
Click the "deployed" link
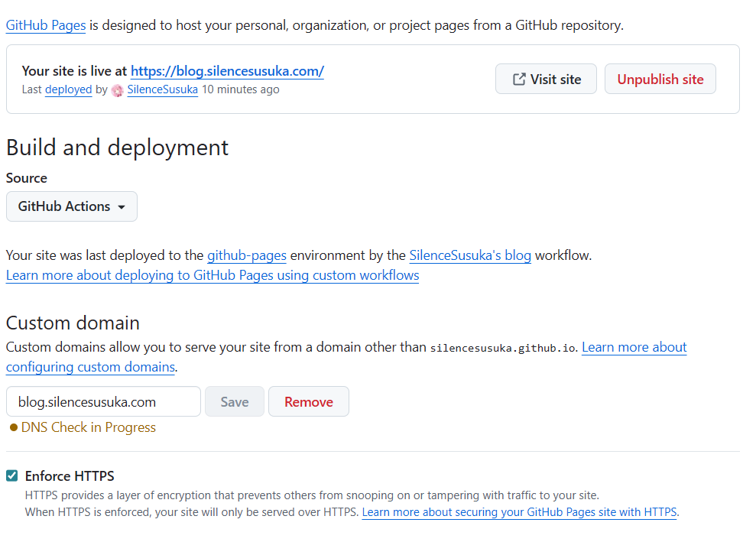click(68, 89)
